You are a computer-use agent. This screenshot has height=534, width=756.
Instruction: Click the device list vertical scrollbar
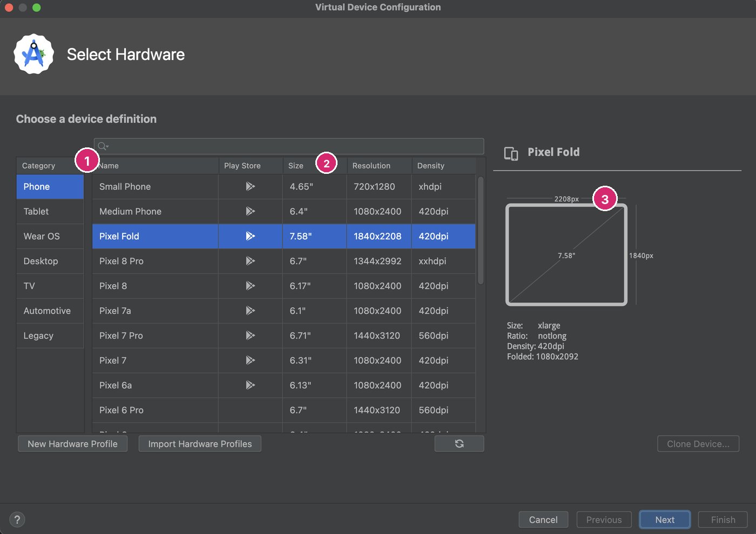click(481, 231)
